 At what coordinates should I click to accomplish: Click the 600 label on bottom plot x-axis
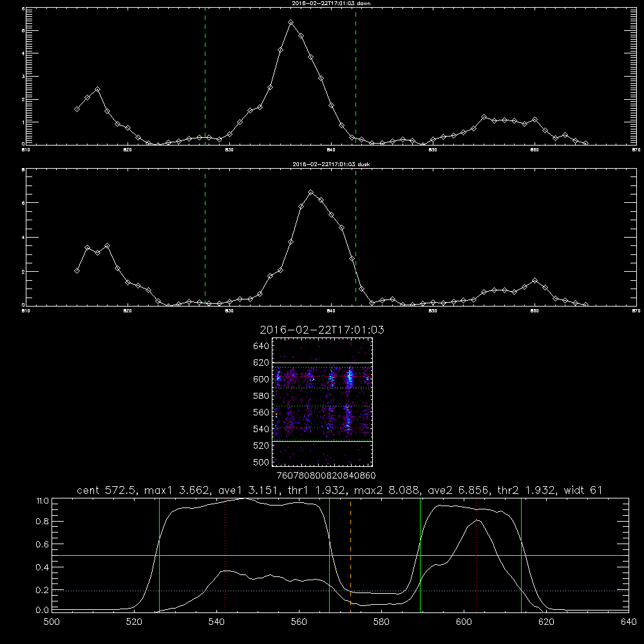coord(464,622)
